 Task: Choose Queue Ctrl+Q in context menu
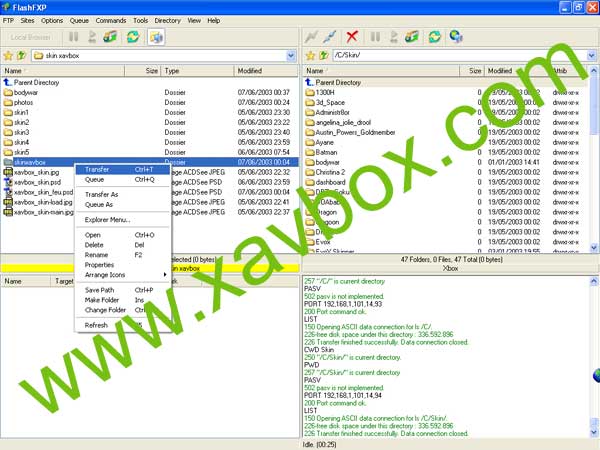pyautogui.click(x=122, y=179)
